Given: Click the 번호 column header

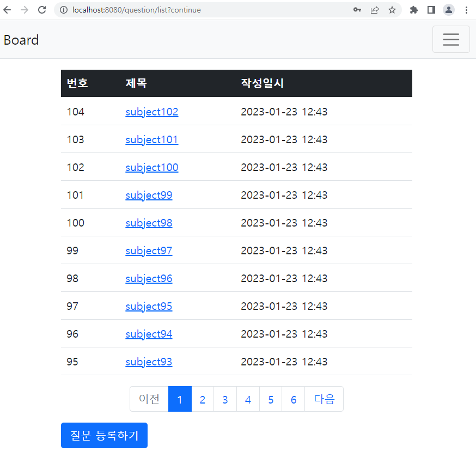Looking at the screenshot, I should click(77, 83).
